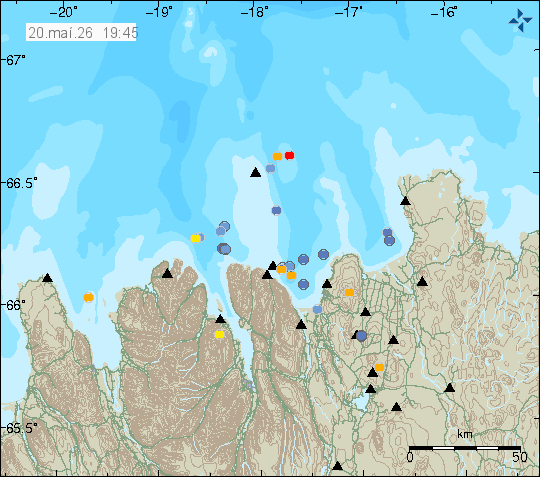Click the light blue dot on the coastline

[x=317, y=309]
